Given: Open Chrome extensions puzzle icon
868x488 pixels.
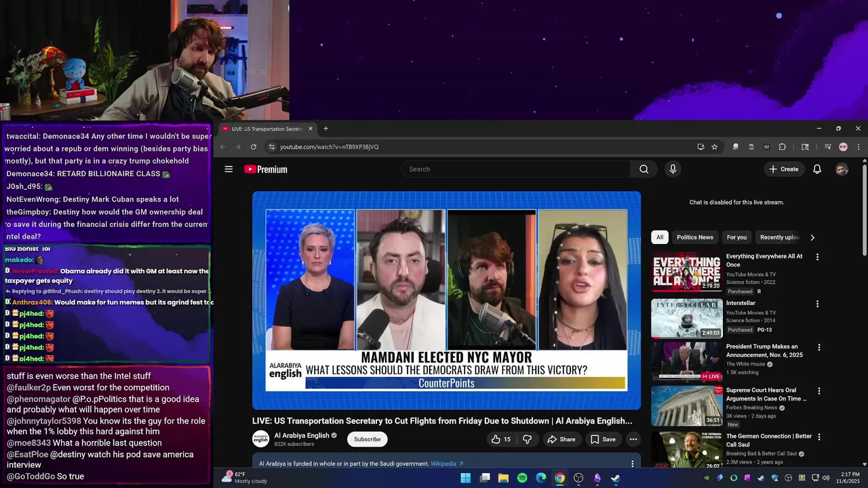Looking at the screenshot, I should pos(782,147).
